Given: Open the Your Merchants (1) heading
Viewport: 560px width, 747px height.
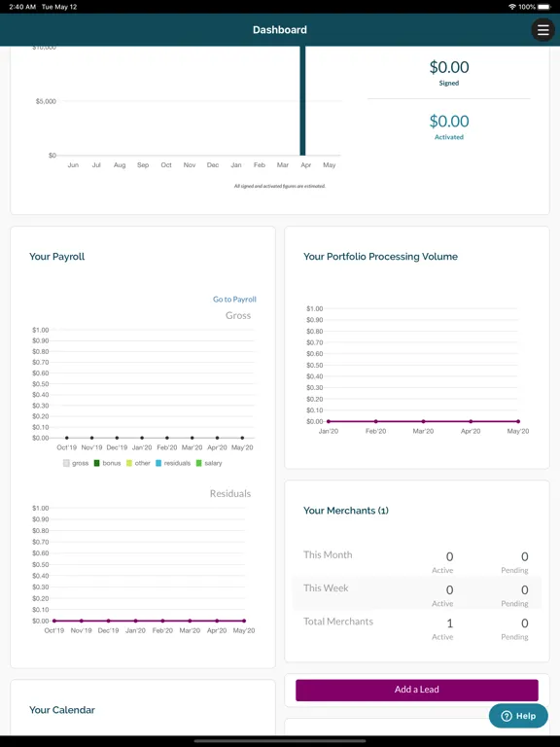Looking at the screenshot, I should 346,511.
